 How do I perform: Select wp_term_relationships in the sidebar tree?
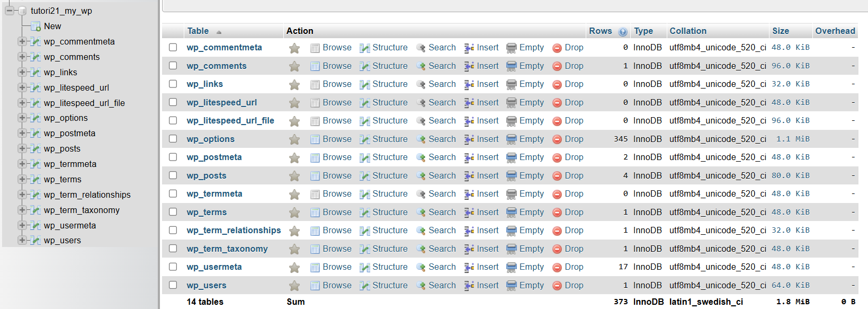pos(87,195)
